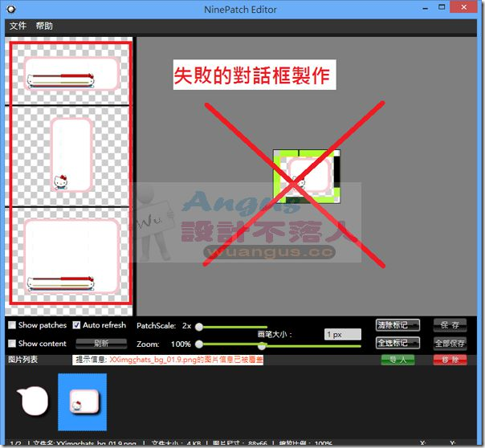
Task: Adjust the PatchScale slider handle
Action: (x=199, y=327)
